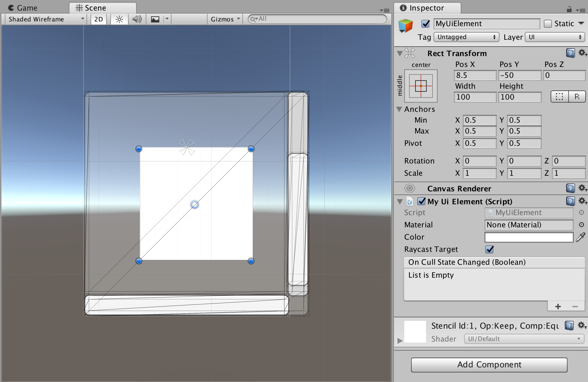Open the Layer dropdown (UI)
588x382 pixels.
[555, 37]
